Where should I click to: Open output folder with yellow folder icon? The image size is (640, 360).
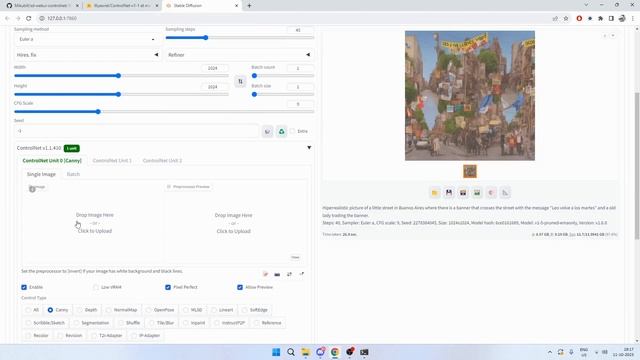[435, 193]
